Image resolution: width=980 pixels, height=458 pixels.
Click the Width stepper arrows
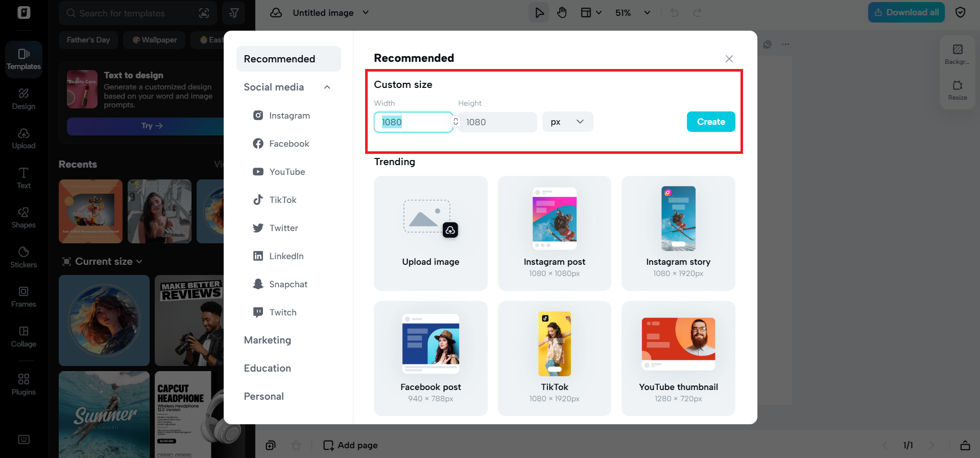point(456,122)
